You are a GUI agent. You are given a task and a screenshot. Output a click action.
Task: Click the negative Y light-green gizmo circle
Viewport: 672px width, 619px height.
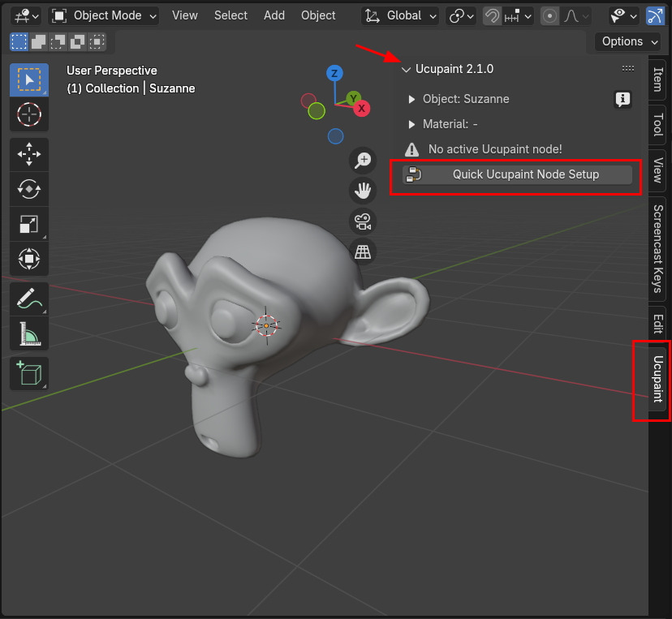[317, 111]
